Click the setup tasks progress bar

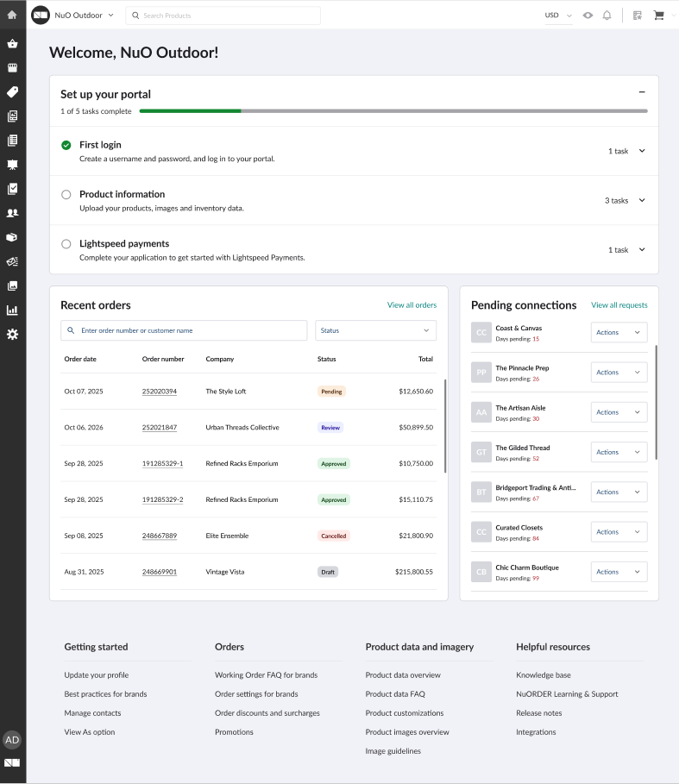pos(393,111)
